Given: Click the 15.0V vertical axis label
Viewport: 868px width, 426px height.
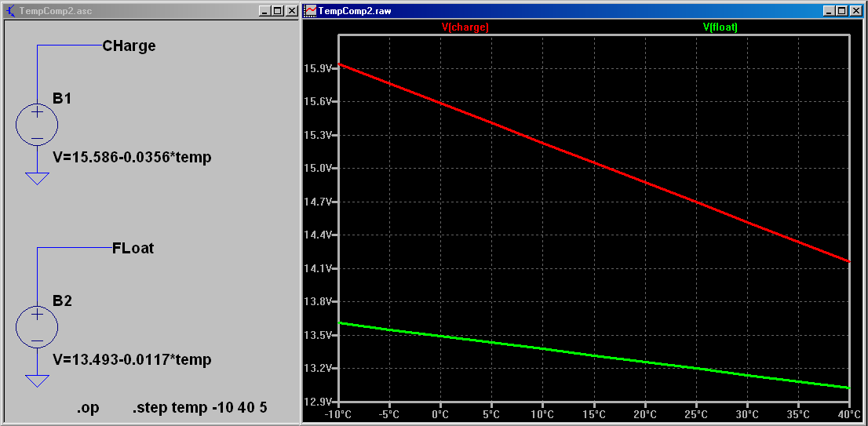Looking at the screenshot, I should coord(318,168).
